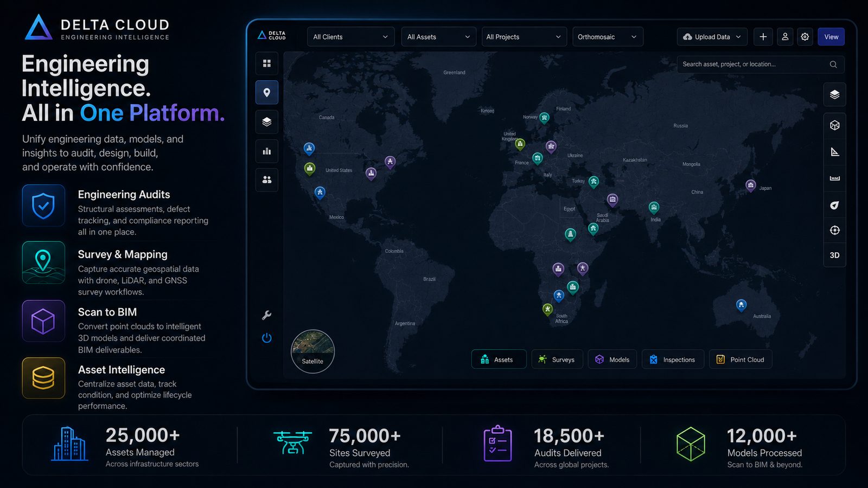This screenshot has height=488, width=868.
Task: Toggle the Point Cloud map filter
Action: 741,359
